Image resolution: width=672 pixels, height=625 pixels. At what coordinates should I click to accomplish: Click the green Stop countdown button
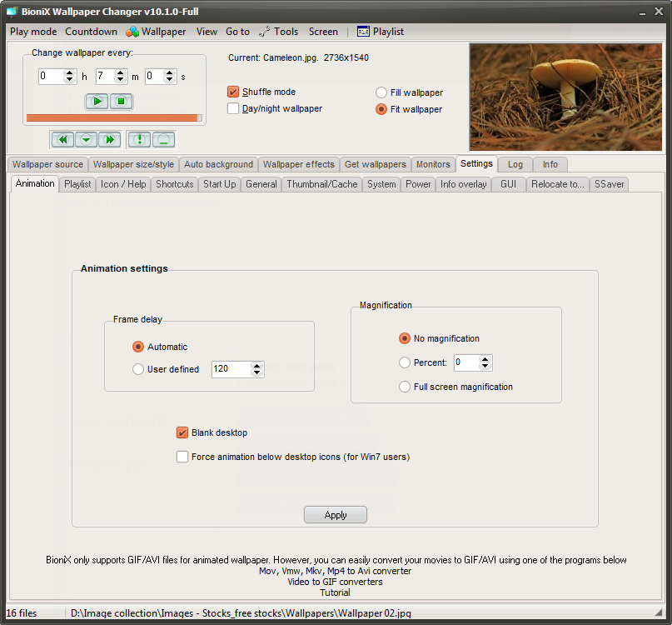(122, 101)
